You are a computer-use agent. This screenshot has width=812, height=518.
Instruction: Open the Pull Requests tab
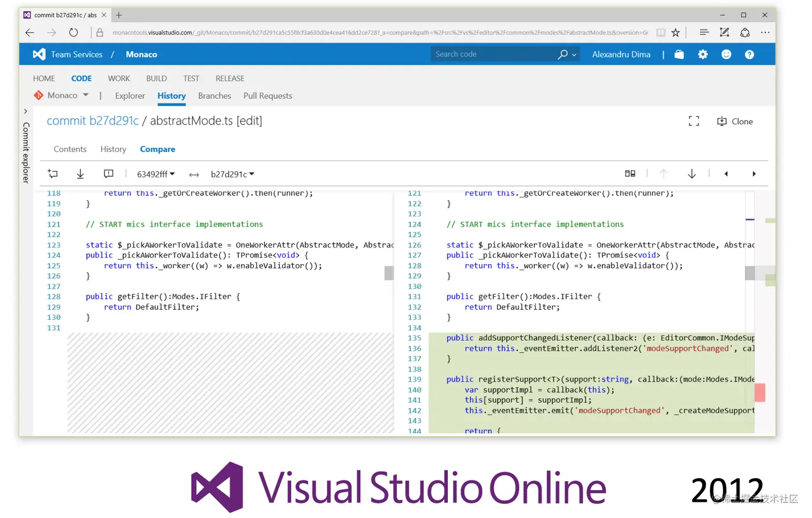[x=268, y=96]
